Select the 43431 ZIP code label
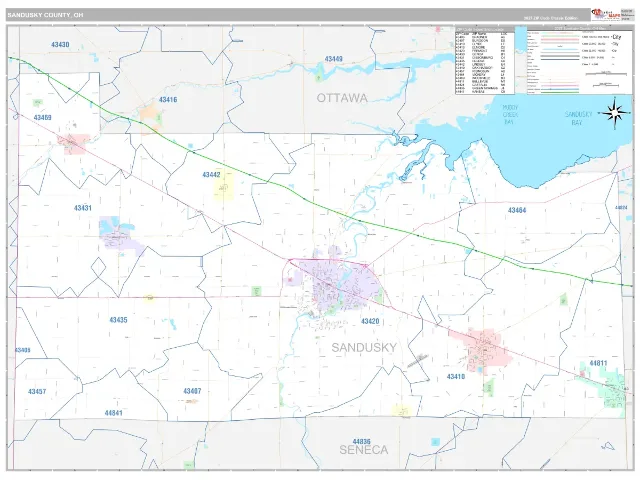Viewport: 640px width, 480px height. tap(82, 208)
